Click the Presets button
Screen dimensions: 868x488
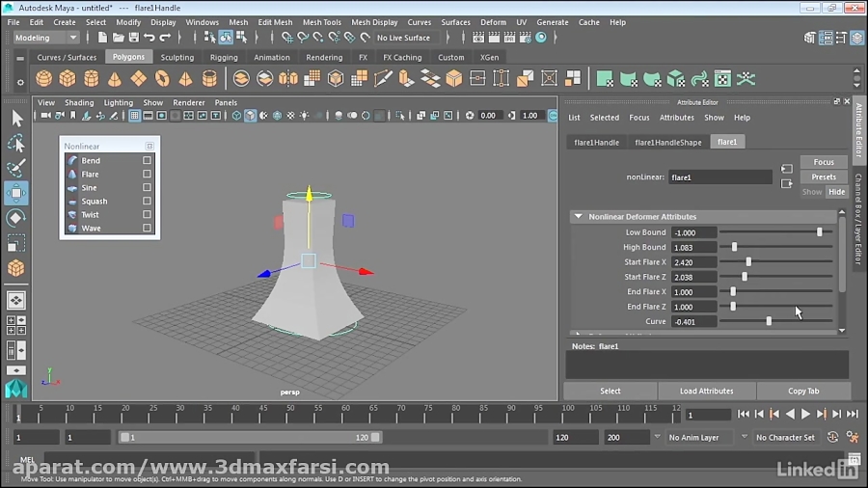pos(824,177)
